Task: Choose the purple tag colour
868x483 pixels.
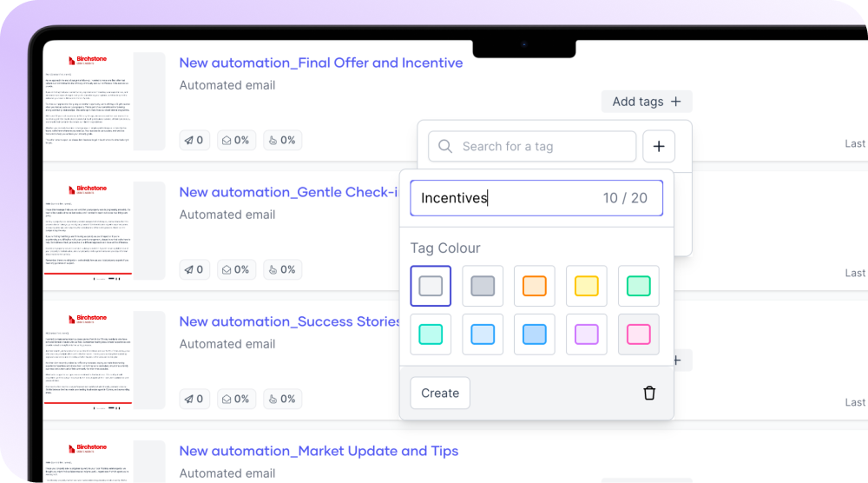Action: [x=586, y=334]
